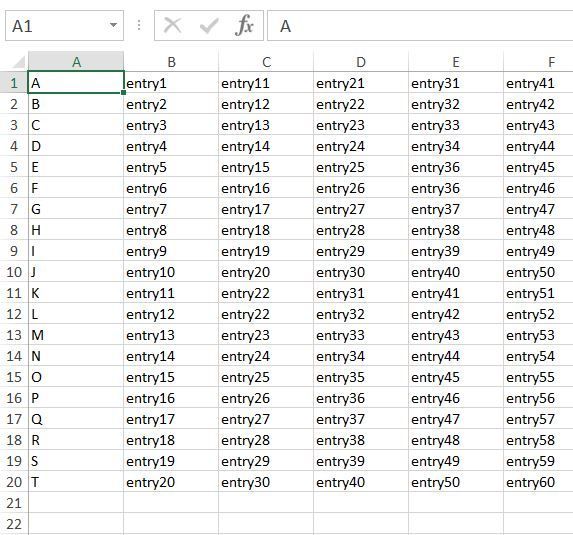Click the formula bar input containing A

[420, 26]
